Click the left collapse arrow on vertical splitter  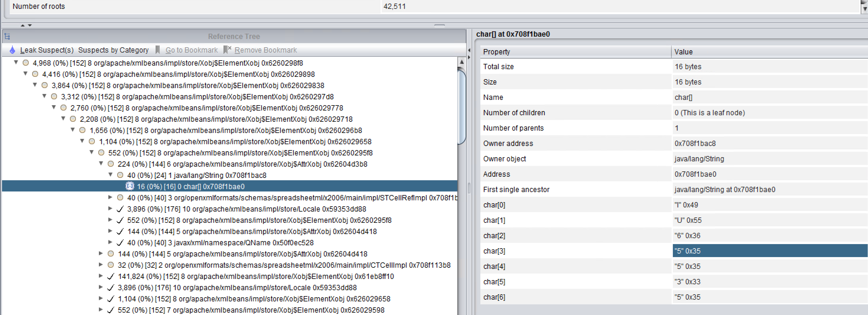469,50
